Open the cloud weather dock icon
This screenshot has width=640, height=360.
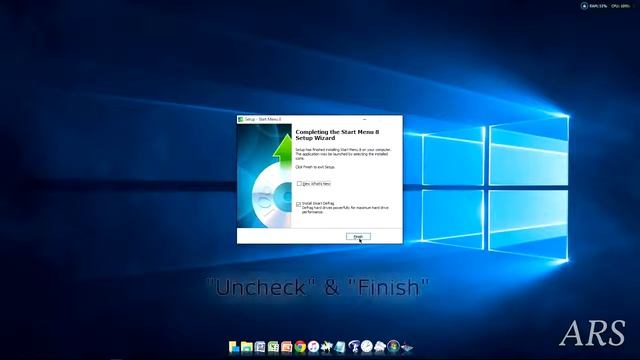(380, 347)
